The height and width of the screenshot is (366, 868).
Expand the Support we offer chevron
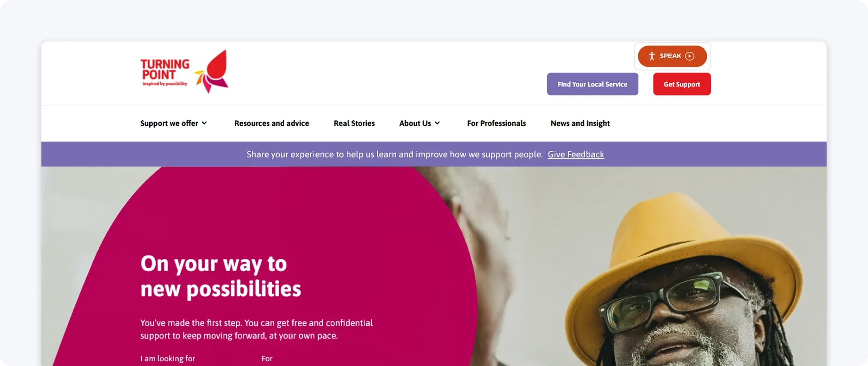[x=204, y=123]
